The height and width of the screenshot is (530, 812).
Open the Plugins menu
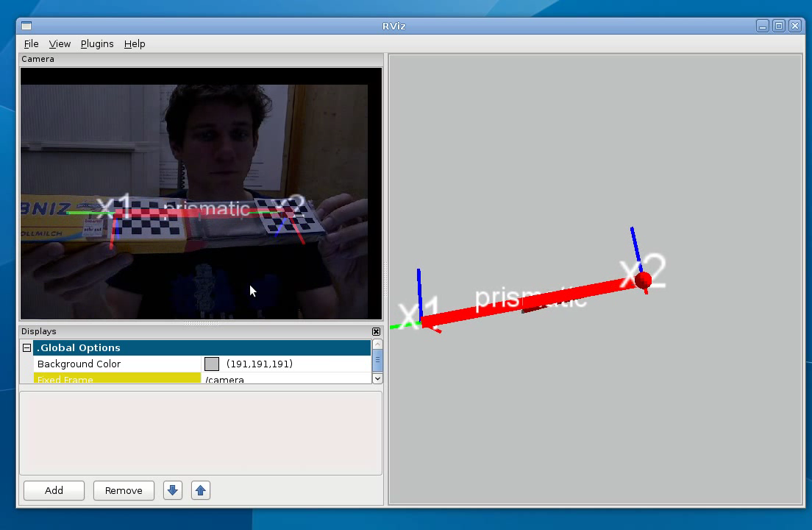(x=97, y=44)
